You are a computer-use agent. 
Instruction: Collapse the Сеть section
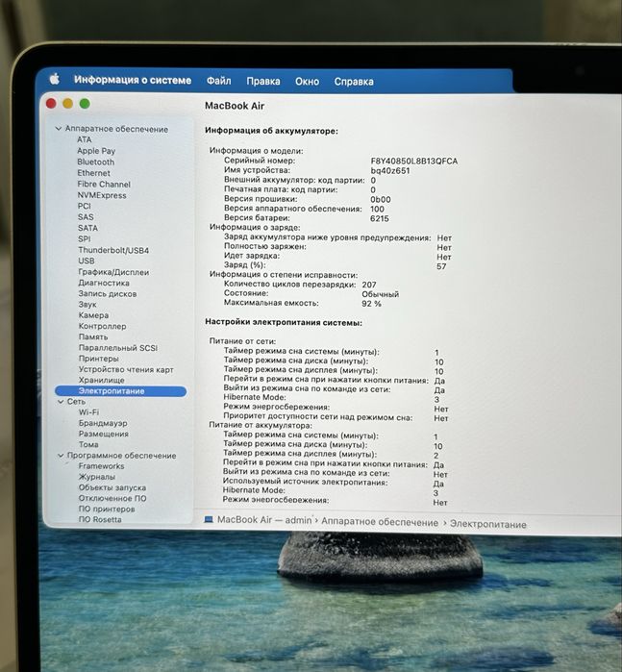point(61,402)
